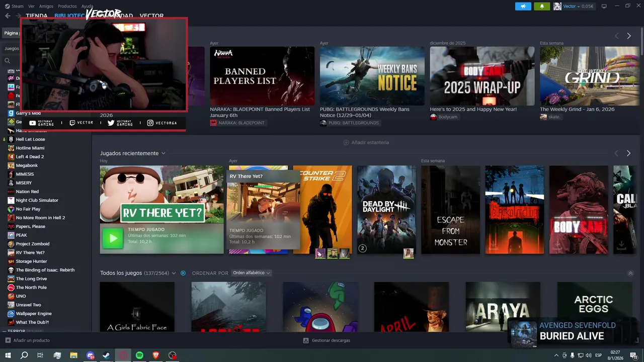This screenshot has width=644, height=362.
Task: Show hidden system tray icons
Action: click(555, 355)
